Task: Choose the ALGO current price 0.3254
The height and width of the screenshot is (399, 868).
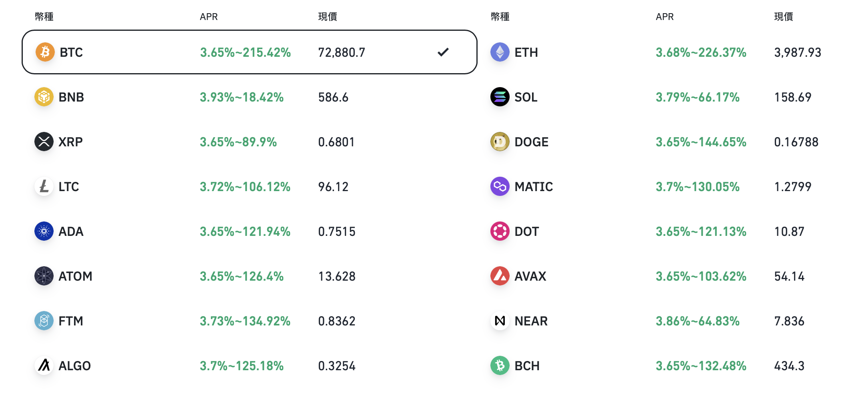Action: (x=337, y=366)
